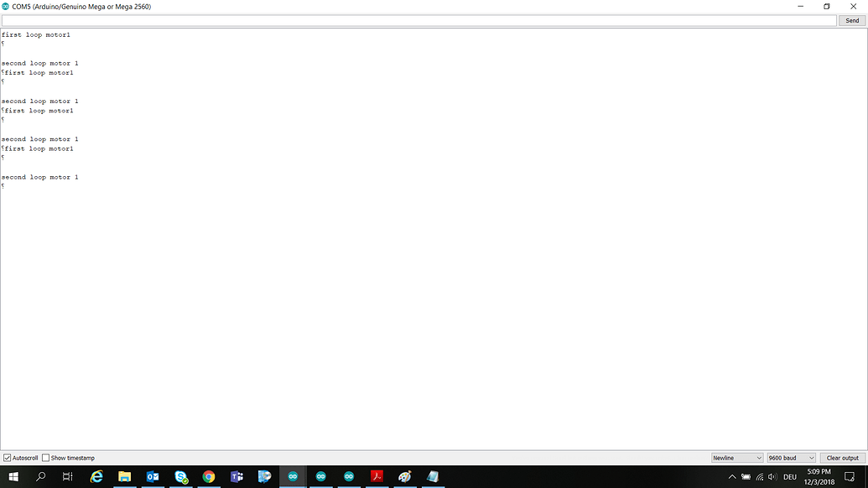Open File Explorer from the taskbar
Image resolution: width=868 pixels, height=488 pixels.
click(x=125, y=476)
